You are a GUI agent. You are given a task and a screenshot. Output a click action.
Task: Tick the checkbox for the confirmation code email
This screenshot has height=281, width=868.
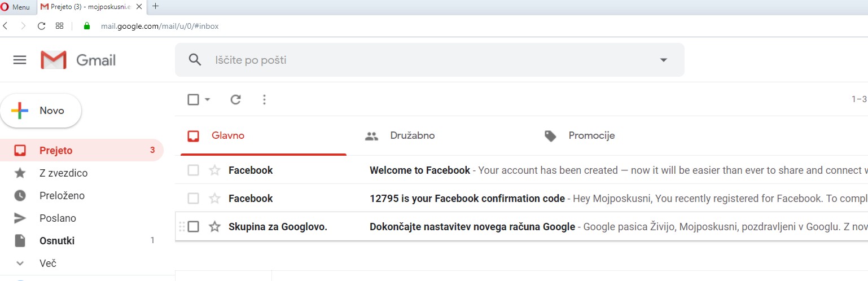coord(193,199)
